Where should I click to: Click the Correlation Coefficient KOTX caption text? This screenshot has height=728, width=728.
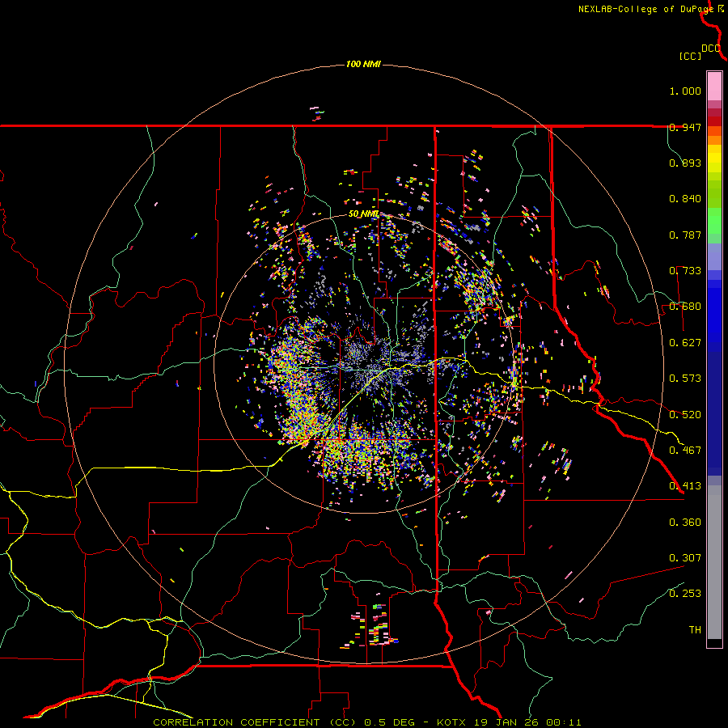click(366, 722)
